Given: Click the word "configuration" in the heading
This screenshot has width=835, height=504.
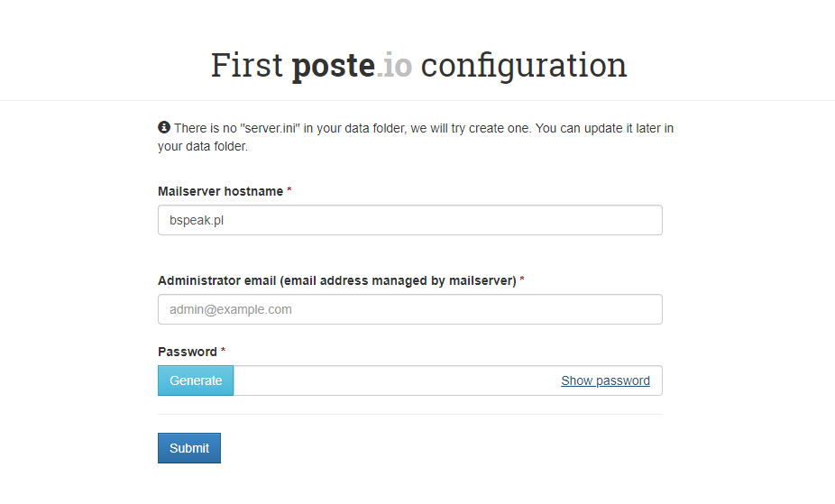Looking at the screenshot, I should click(523, 66).
